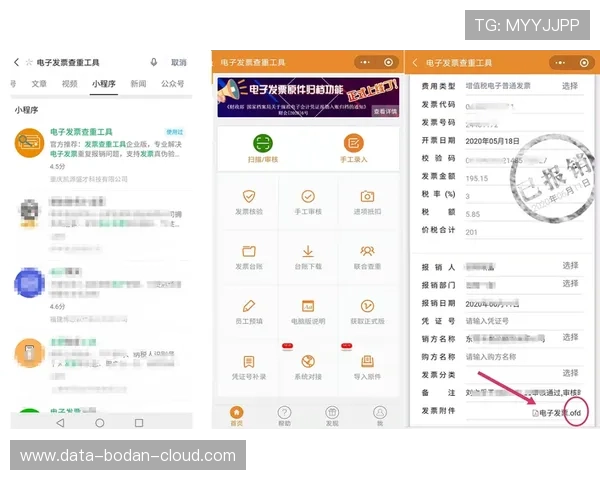The image size is (600, 480).
Task: Select the 开票日期 value 2020年05月18日
Action: tap(492, 141)
